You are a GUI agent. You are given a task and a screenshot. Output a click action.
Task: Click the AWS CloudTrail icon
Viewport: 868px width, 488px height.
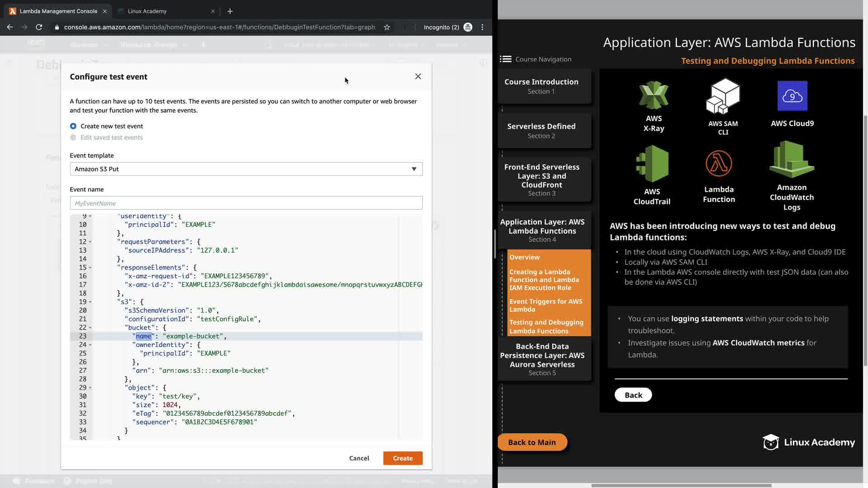point(652,164)
